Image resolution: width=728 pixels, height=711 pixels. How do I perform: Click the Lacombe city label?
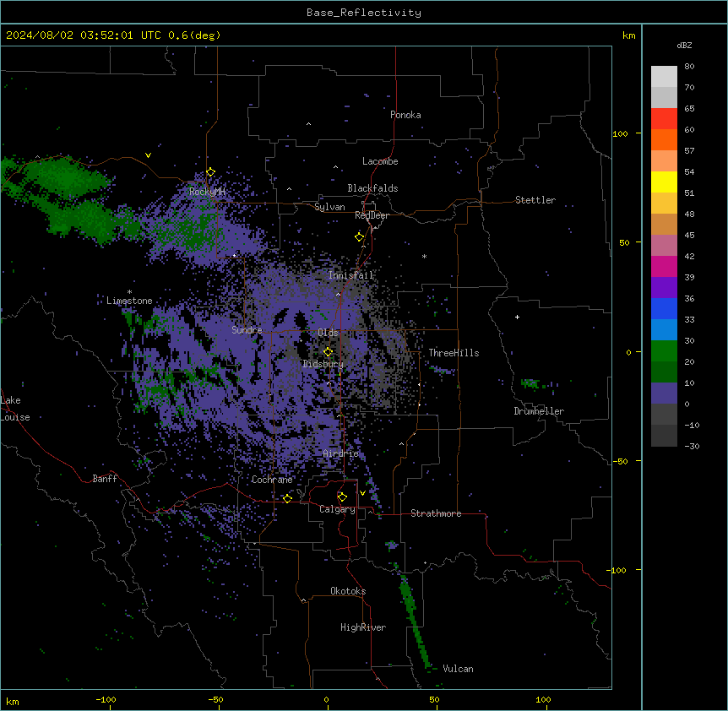pos(380,161)
